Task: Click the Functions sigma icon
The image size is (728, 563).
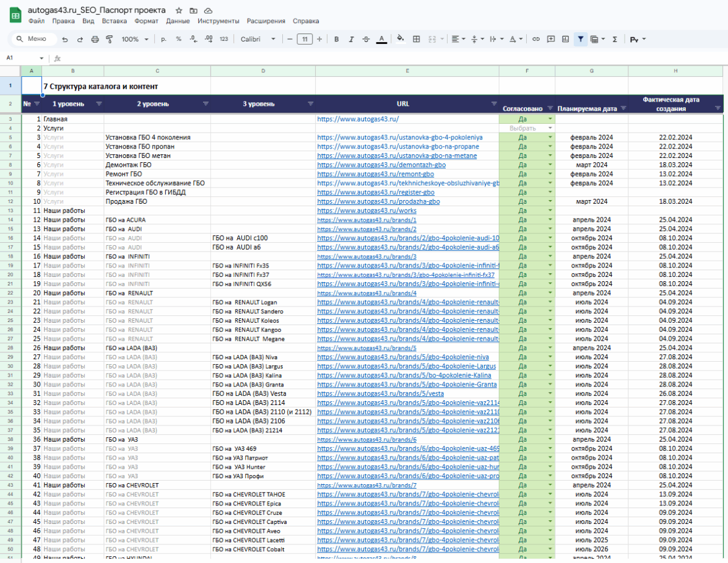Action: click(x=615, y=39)
